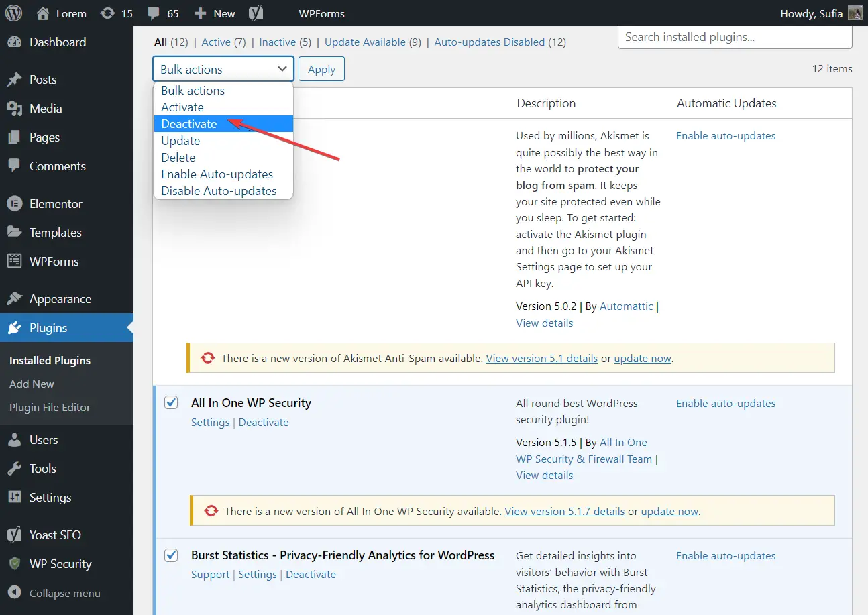Click All In One WP Security update icon
The width and height of the screenshot is (868, 615).
tap(211, 510)
